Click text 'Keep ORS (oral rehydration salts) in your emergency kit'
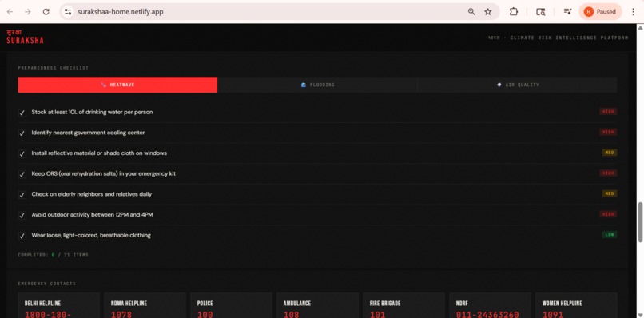The image size is (644, 318). pos(104,174)
